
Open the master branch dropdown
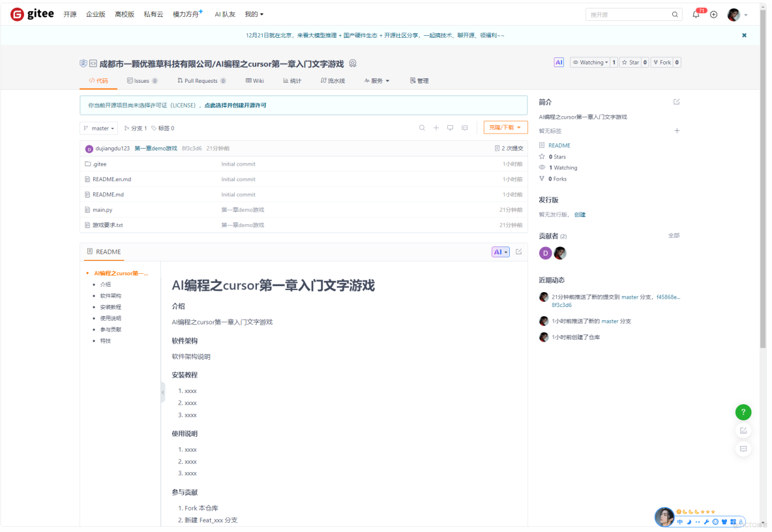click(x=98, y=128)
